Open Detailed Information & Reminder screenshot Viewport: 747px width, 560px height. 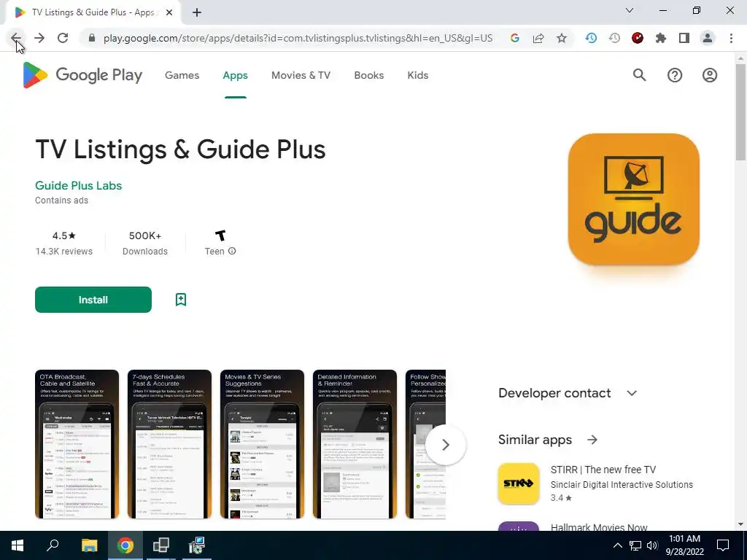coord(355,444)
